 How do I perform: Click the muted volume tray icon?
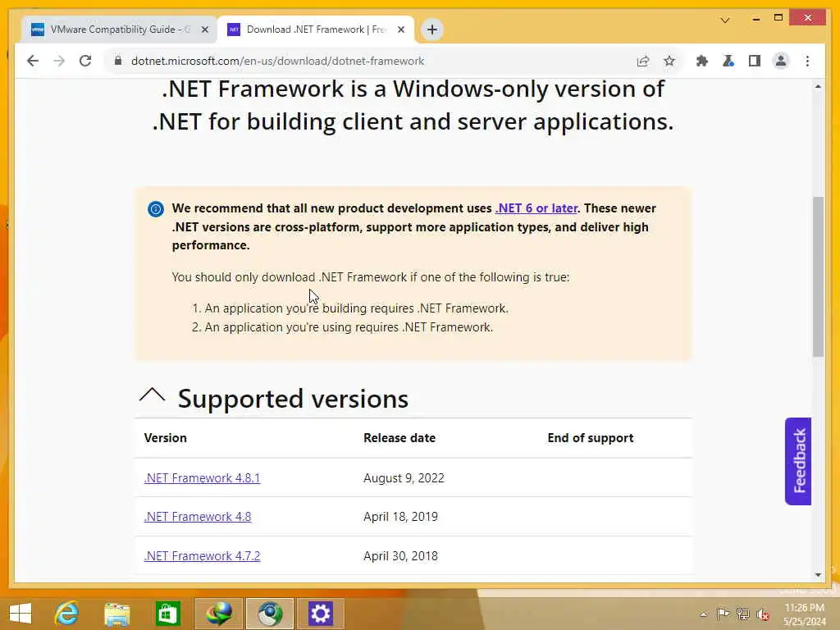coord(763,614)
